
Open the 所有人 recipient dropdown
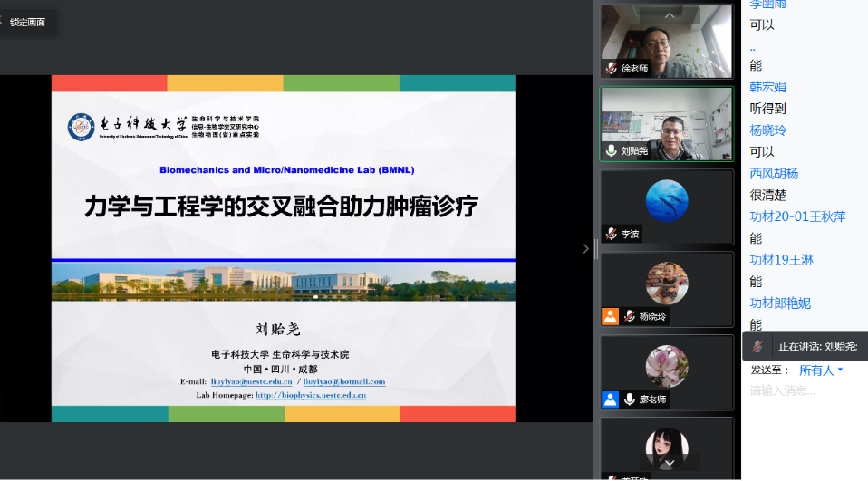(821, 370)
